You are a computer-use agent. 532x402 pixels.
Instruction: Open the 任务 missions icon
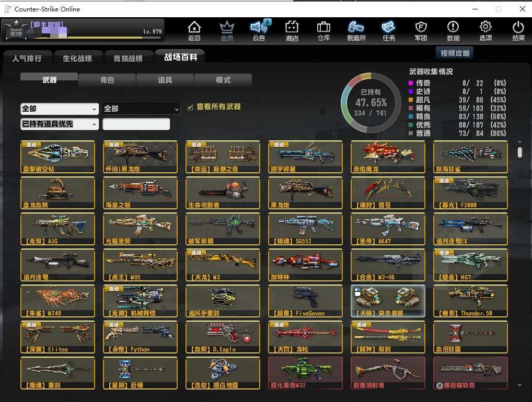click(389, 30)
